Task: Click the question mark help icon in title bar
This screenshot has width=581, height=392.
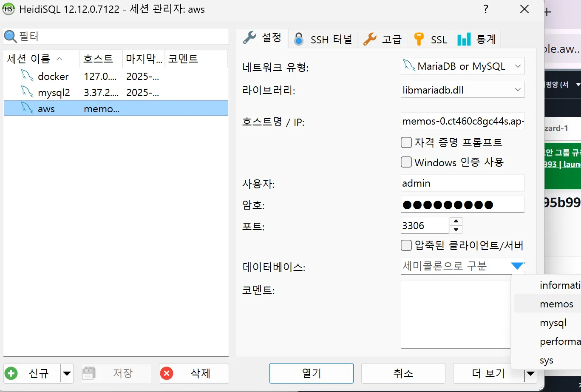Action: click(486, 9)
